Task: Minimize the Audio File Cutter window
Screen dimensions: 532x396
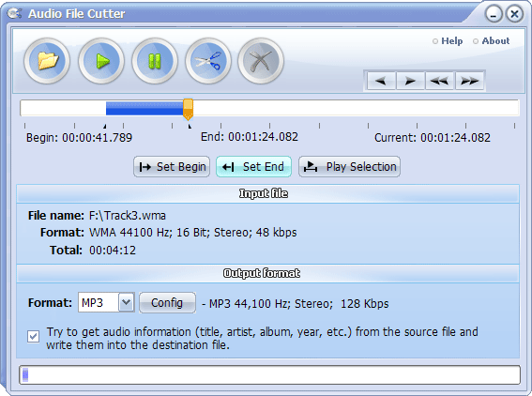Action: click(494, 14)
